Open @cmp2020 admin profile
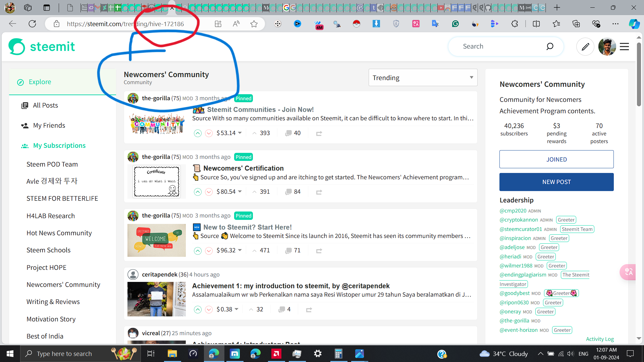 pyautogui.click(x=513, y=211)
